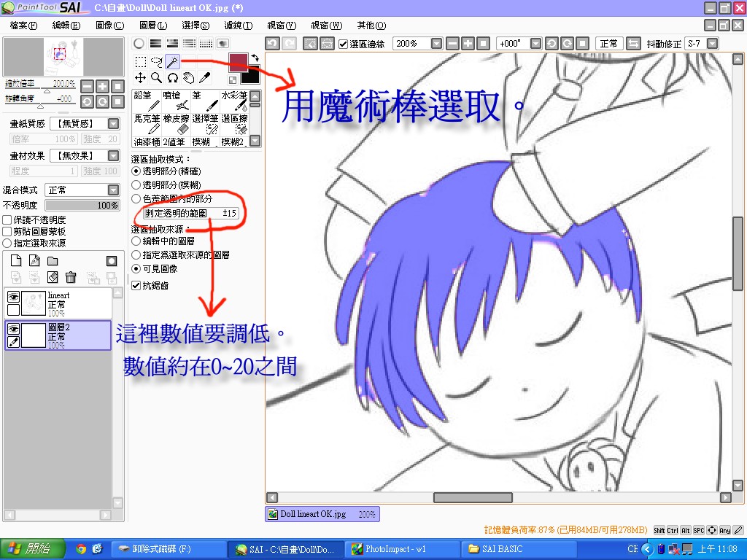Image resolution: width=747 pixels, height=560 pixels.
Task: Create a new normal layer
Action: coord(16,260)
